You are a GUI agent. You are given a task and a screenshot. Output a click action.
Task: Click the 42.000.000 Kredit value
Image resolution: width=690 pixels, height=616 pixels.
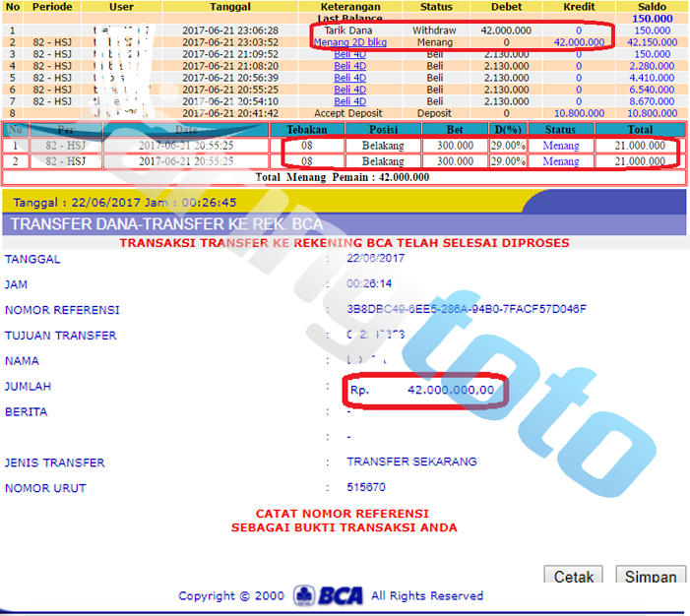click(x=578, y=42)
